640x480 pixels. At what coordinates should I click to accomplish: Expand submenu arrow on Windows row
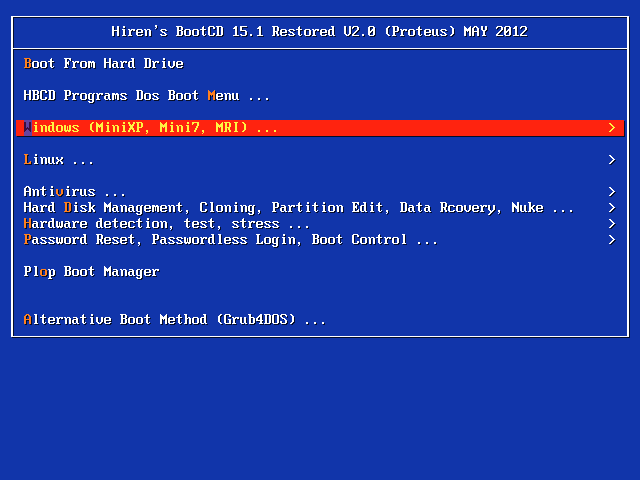click(611, 128)
